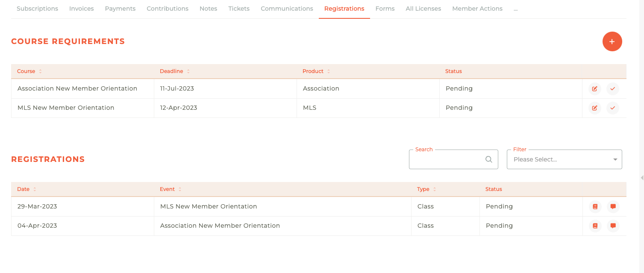Edit the MLS New Member Orientation requirement

coord(594,108)
